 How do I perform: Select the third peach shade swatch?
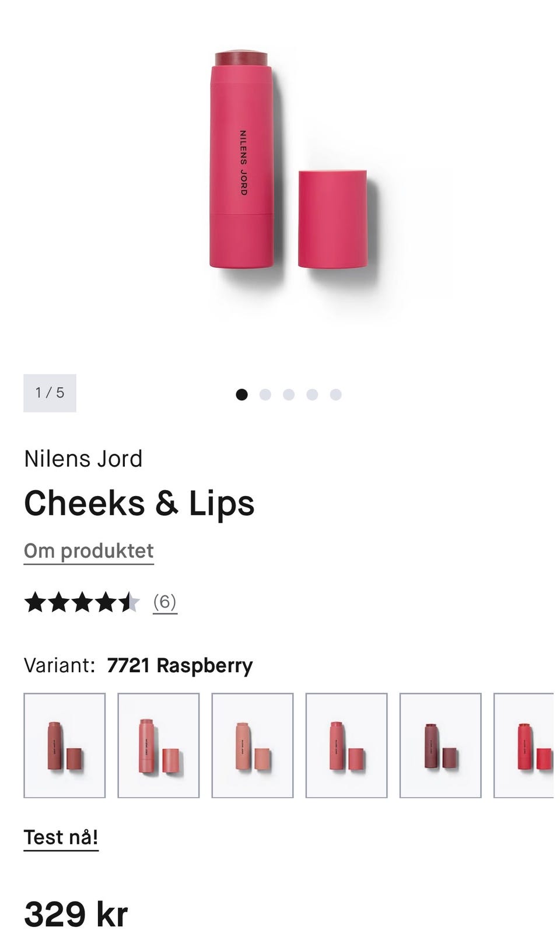(x=253, y=745)
